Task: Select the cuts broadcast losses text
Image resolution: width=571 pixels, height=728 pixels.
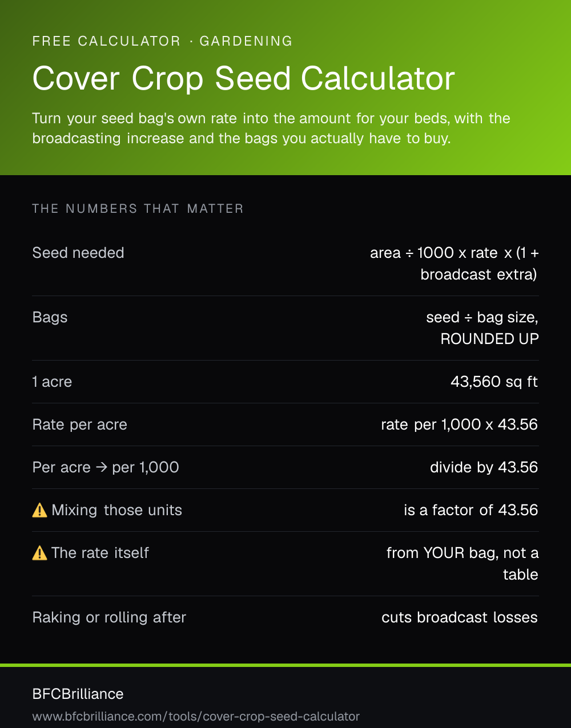Action: 460,617
